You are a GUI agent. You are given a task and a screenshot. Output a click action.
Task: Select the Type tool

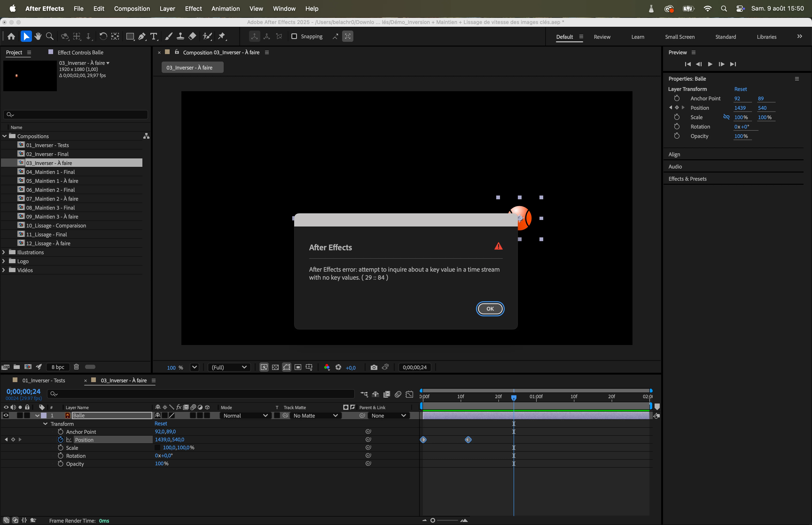click(154, 36)
